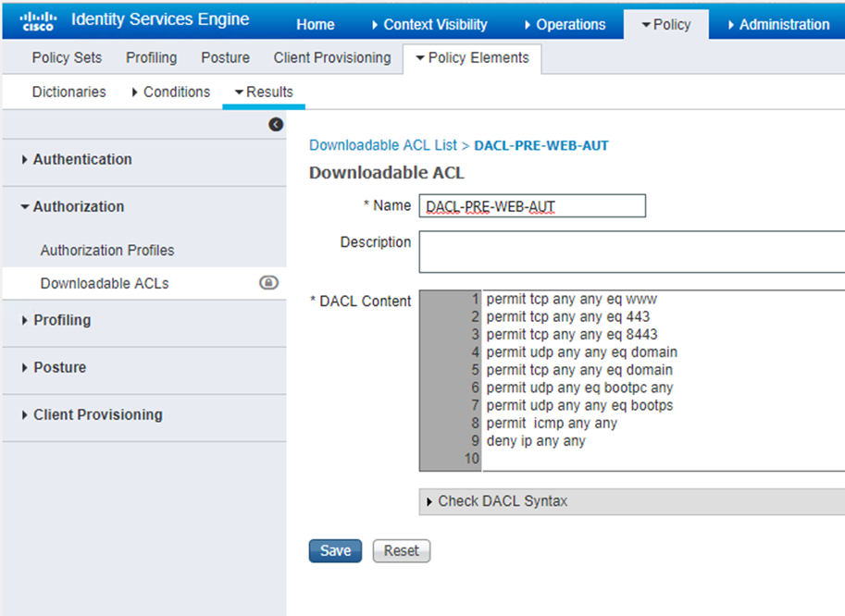This screenshot has width=845, height=616.
Task: Click the Description text area
Action: coord(632,252)
